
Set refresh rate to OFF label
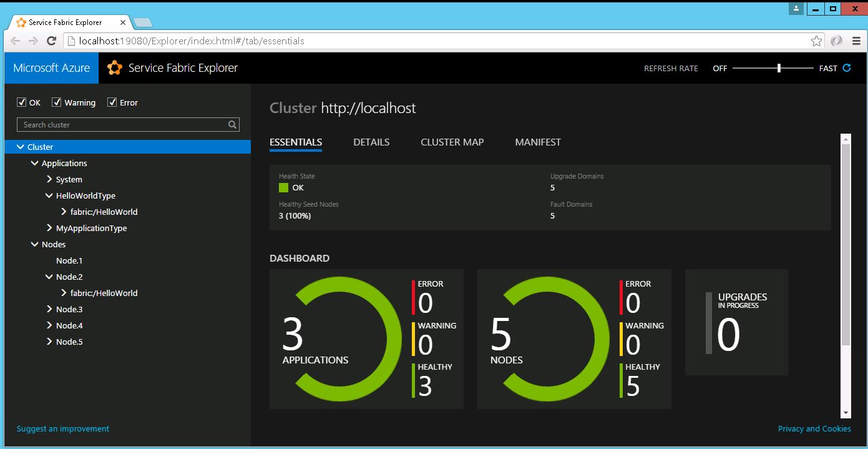coord(720,68)
